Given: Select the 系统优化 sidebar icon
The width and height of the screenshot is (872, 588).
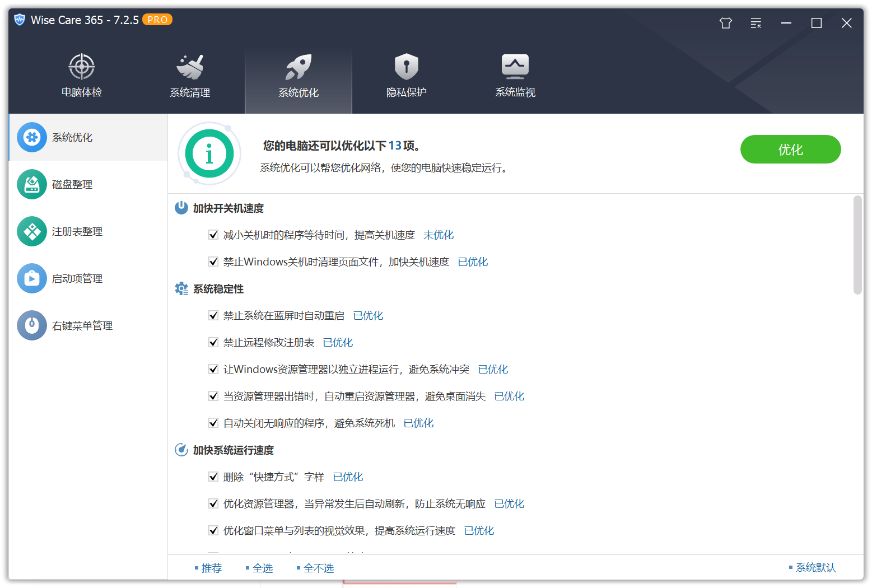Looking at the screenshot, I should click(32, 137).
